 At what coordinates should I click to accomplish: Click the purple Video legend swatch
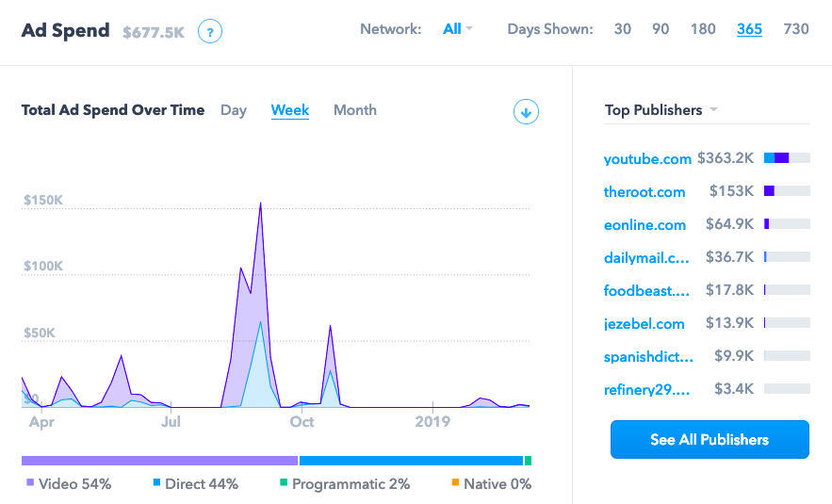(30, 484)
